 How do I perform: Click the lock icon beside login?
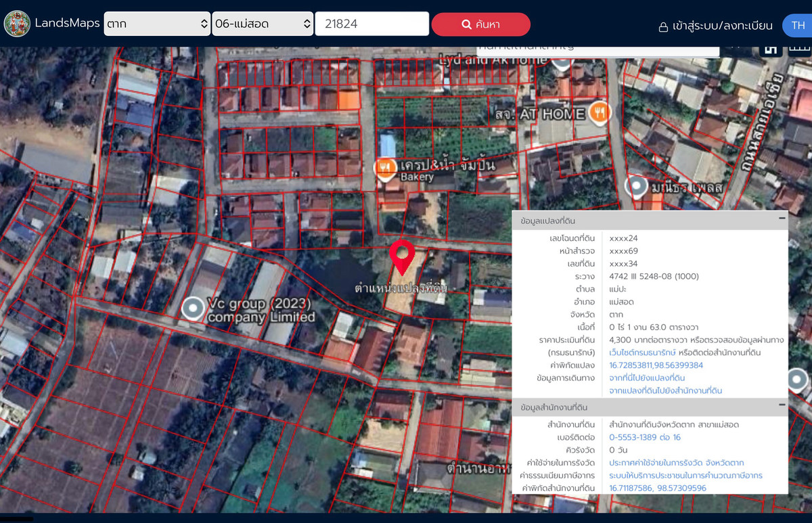[x=663, y=26]
